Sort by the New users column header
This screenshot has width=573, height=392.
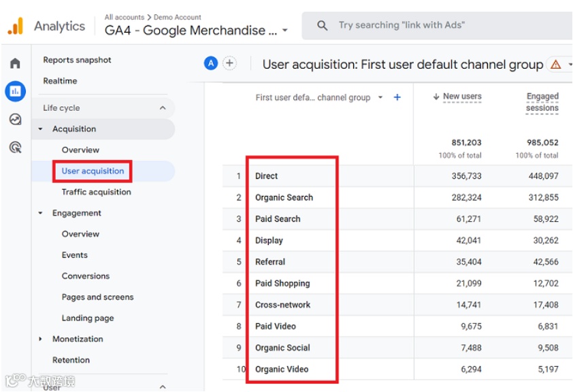click(x=461, y=97)
